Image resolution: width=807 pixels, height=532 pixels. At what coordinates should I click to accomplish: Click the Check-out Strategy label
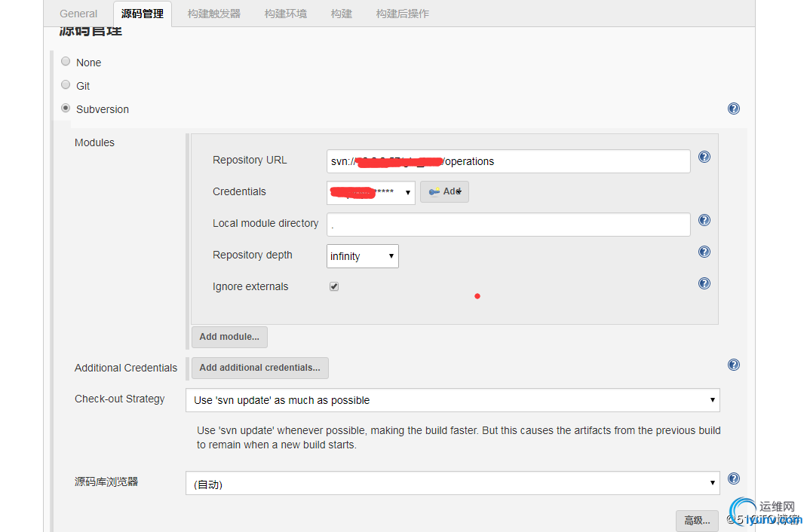(119, 399)
